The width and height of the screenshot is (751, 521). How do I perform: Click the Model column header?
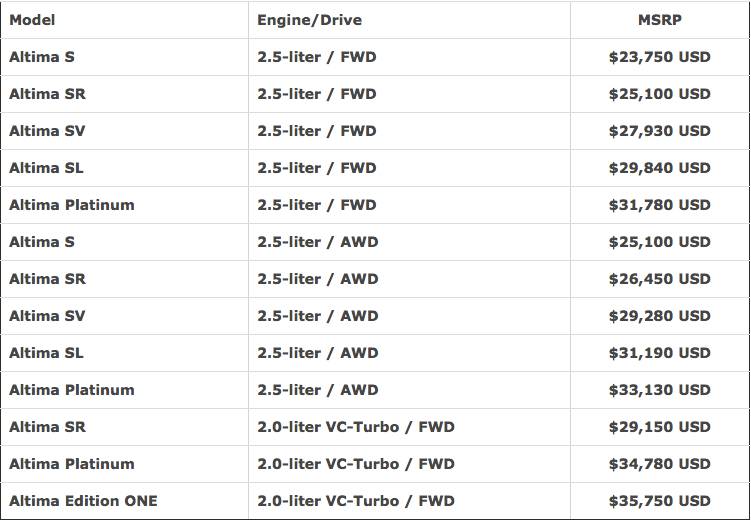[x=32, y=20]
